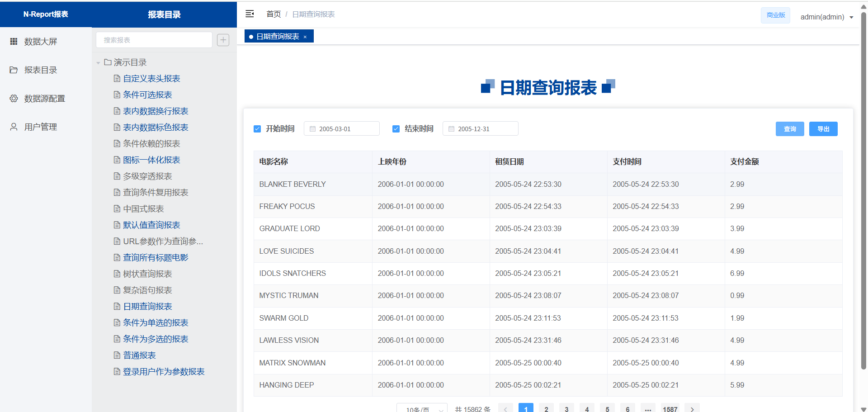Screen dimensions: 868x412
Task: Click the plus icon beside report search
Action: point(223,40)
